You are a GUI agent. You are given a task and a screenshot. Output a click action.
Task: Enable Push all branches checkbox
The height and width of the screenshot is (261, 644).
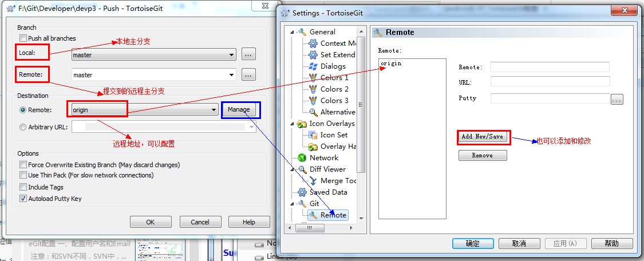(x=23, y=38)
